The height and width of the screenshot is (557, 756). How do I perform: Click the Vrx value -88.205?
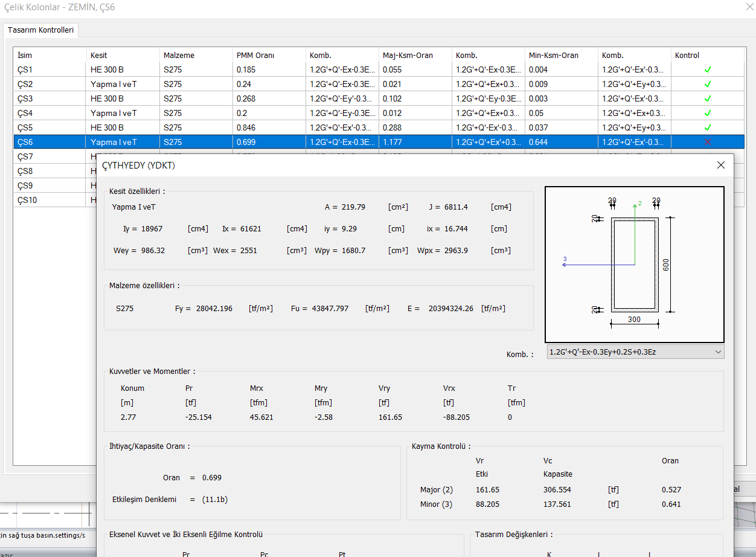coord(456,417)
